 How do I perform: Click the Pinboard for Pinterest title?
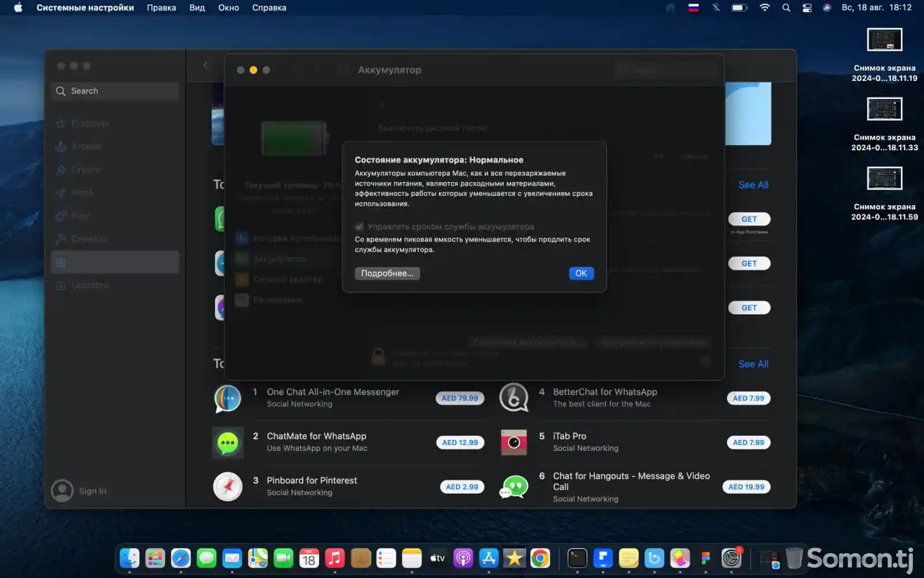tap(312, 480)
